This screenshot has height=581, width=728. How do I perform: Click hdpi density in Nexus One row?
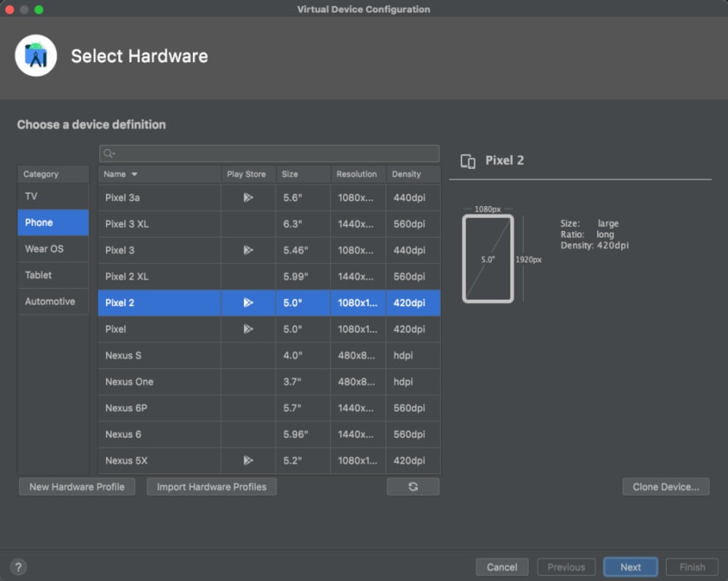(x=413, y=382)
